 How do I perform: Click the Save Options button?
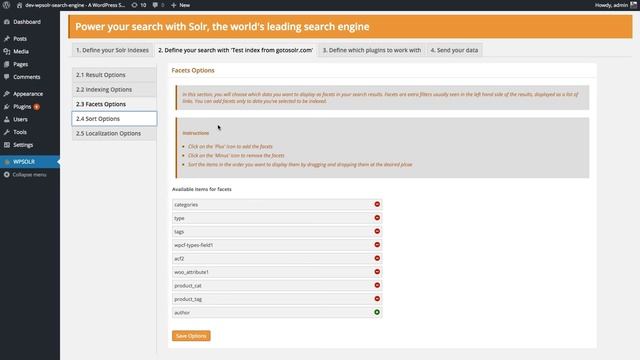(191, 336)
